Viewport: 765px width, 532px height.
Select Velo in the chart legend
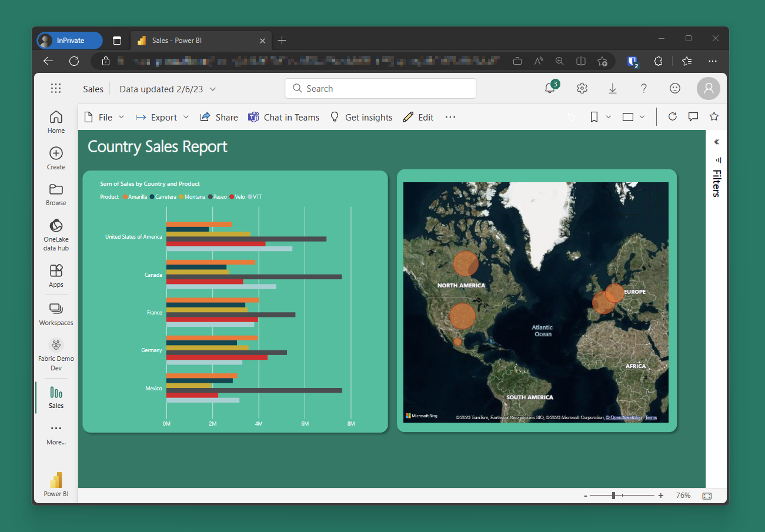point(237,197)
